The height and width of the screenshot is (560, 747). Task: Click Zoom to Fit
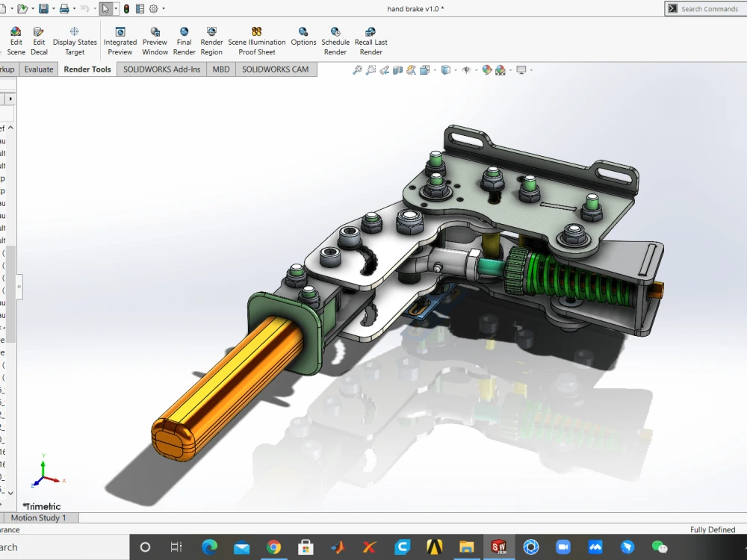357,70
